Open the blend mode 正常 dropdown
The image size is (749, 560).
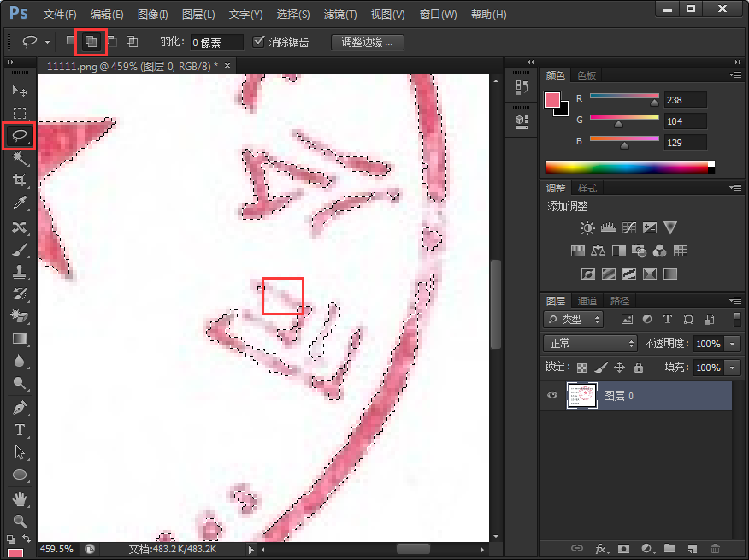591,343
